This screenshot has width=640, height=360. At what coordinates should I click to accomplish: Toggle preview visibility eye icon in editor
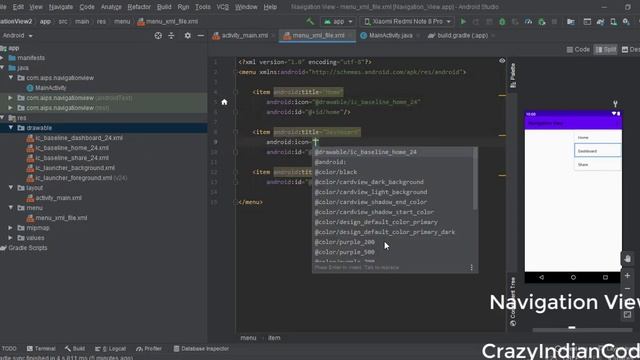pos(502,61)
